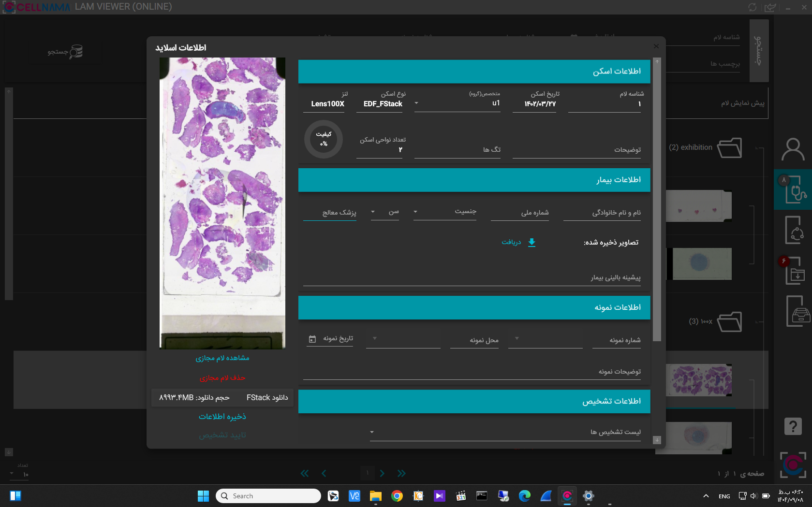This screenshot has height=507, width=812.
Task: Open مشاهده لام مجازی link
Action: pos(222,358)
